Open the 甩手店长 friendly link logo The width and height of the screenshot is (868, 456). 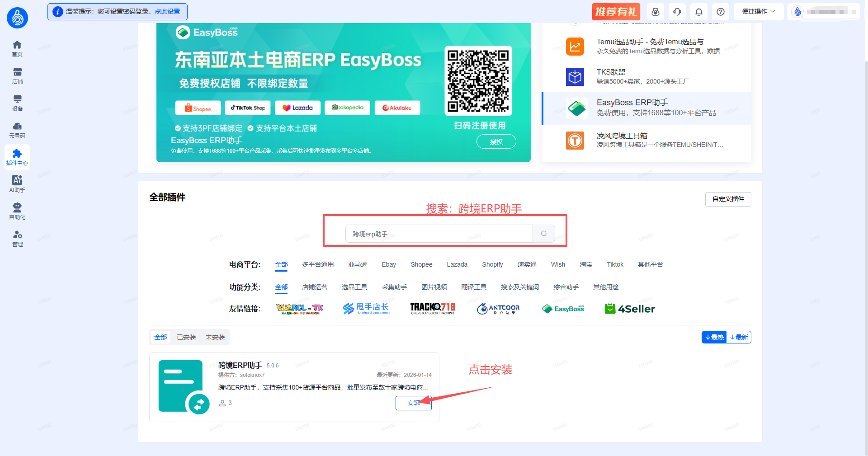tap(366, 309)
